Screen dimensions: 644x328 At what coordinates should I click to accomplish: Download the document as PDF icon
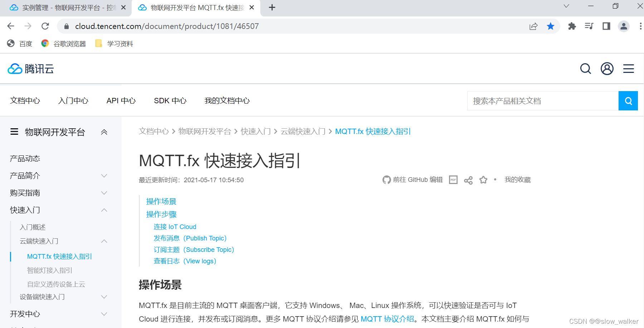point(453,180)
